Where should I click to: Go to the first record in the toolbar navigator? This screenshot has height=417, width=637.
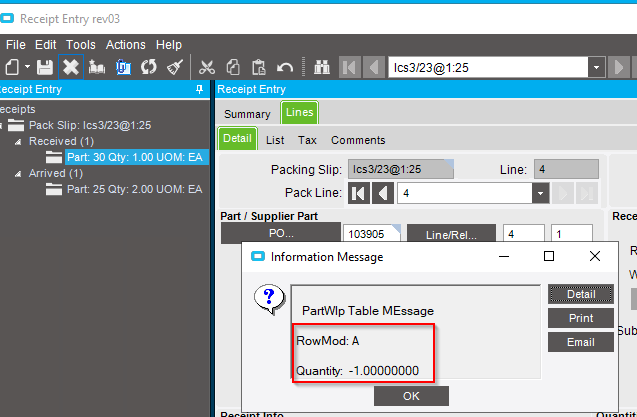click(350, 67)
